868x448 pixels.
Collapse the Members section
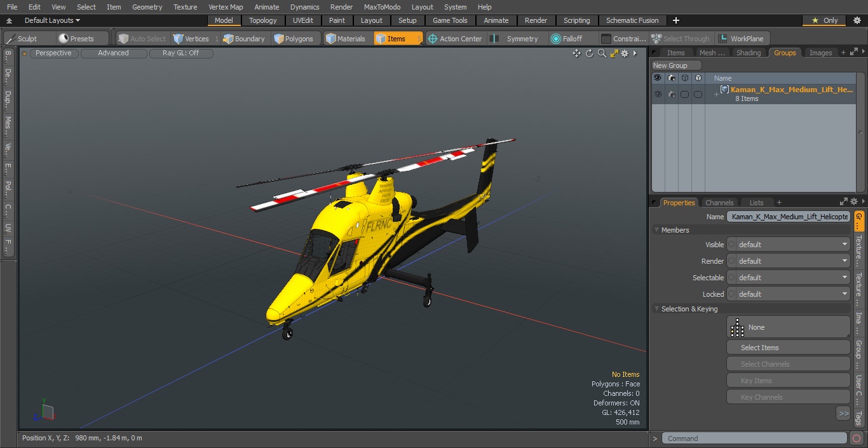click(x=656, y=230)
